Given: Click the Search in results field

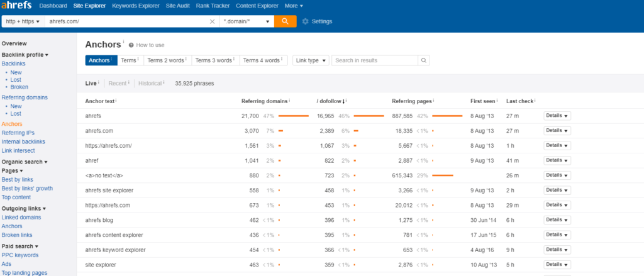Looking at the screenshot, I should point(375,60).
